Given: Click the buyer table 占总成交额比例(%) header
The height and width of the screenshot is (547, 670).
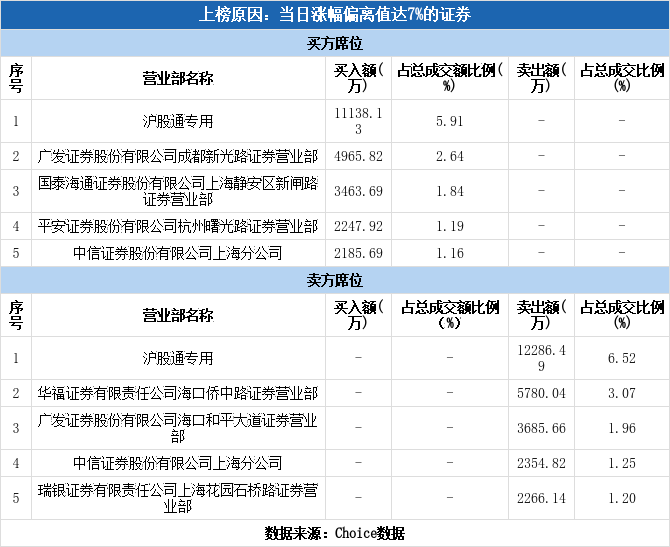Looking at the screenshot, I should [450, 78].
